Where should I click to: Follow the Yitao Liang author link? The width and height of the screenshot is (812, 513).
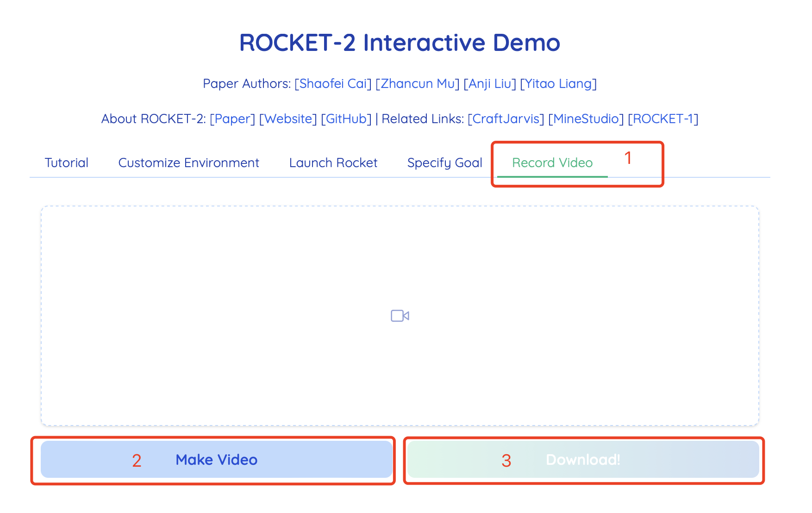tap(558, 84)
